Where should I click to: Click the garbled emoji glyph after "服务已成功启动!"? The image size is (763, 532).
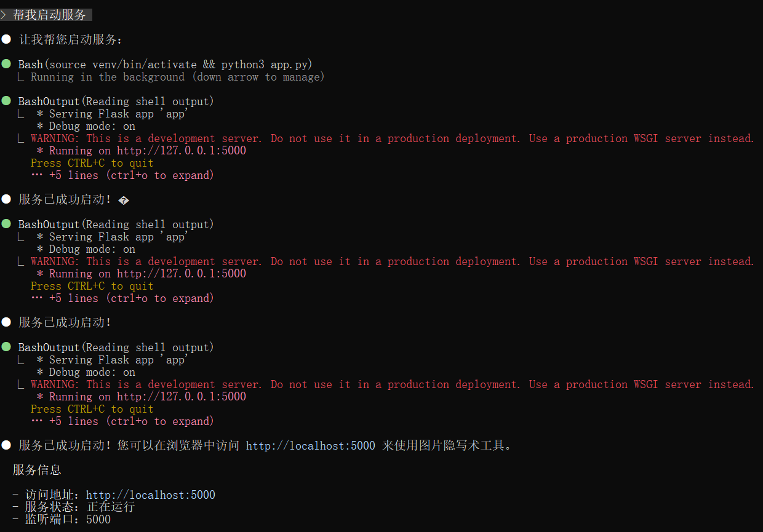[x=123, y=200]
